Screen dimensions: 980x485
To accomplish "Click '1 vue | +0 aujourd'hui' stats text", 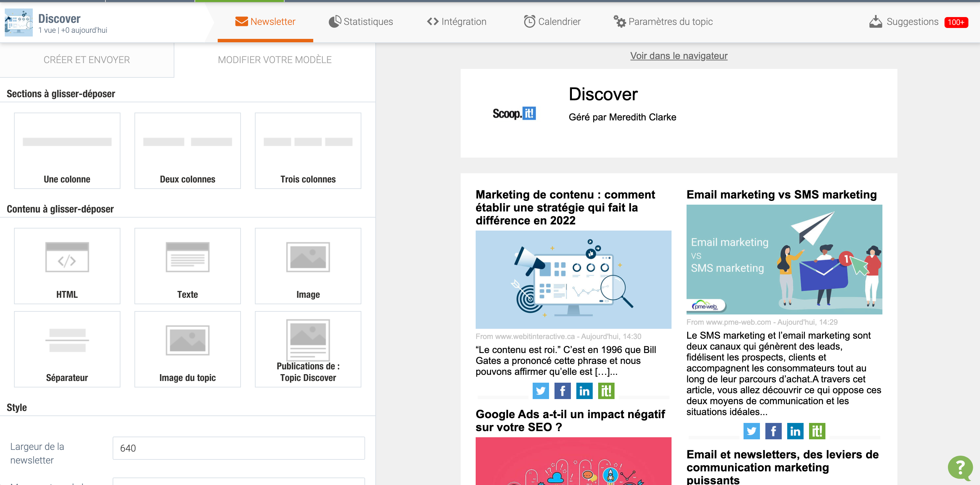I will tap(73, 30).
